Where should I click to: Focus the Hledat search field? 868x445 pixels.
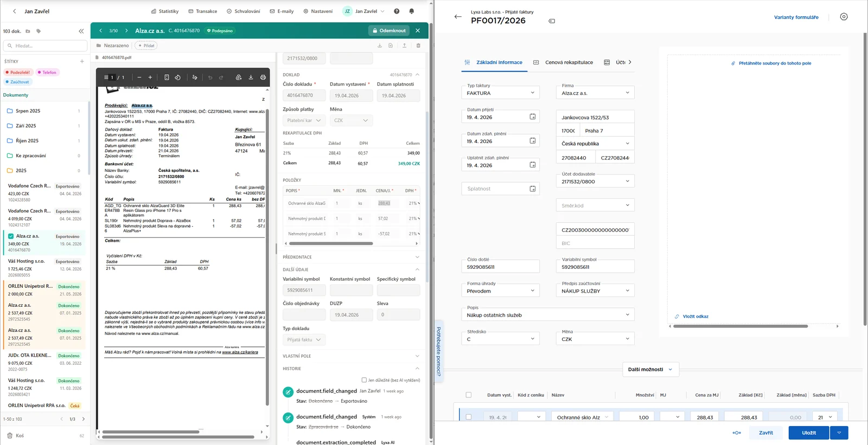pos(45,46)
